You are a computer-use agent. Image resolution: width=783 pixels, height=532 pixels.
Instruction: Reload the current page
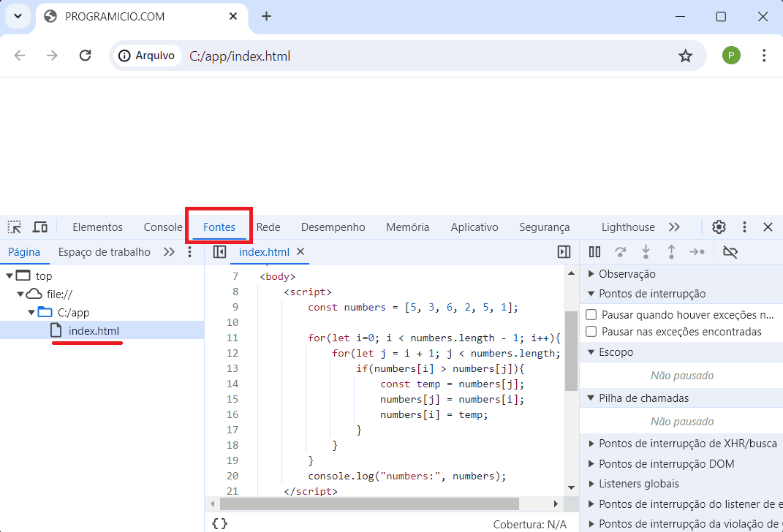(86, 56)
